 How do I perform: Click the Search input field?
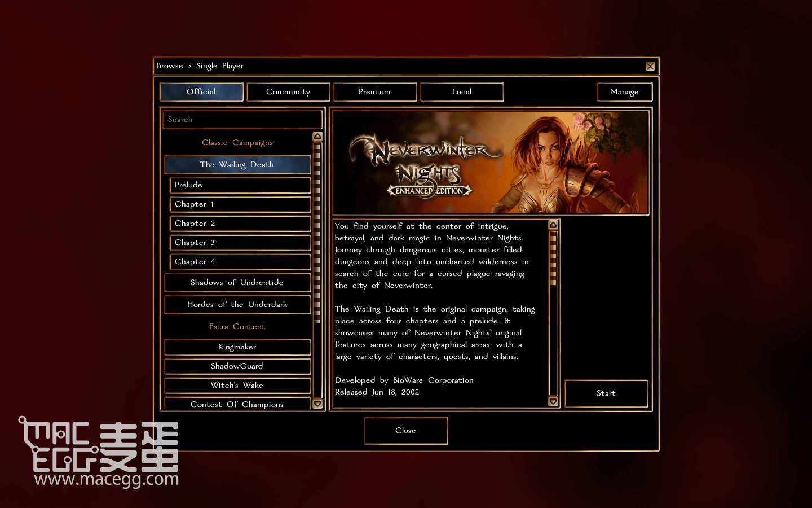[x=242, y=119]
